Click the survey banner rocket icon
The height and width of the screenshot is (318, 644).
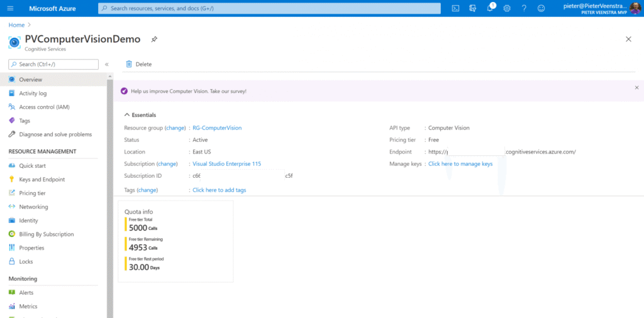(x=124, y=91)
